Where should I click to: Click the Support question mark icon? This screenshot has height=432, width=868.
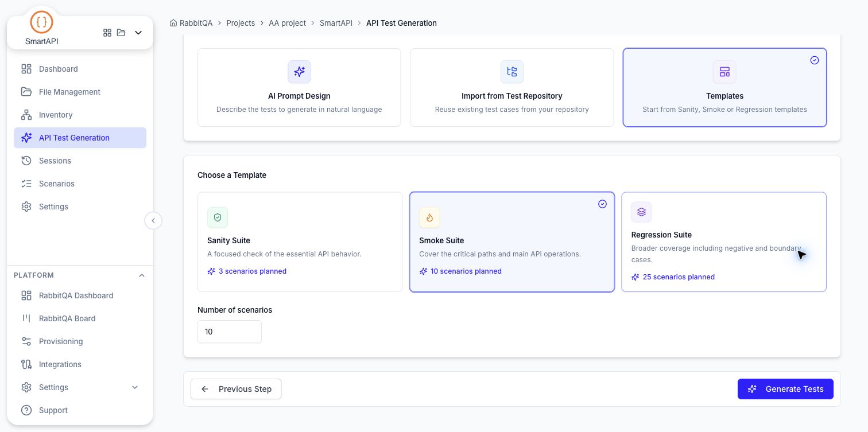coord(26,410)
